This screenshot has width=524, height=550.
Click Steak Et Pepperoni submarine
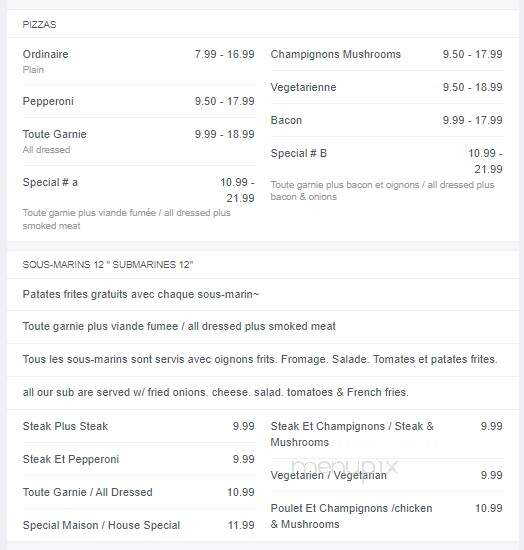139,459
